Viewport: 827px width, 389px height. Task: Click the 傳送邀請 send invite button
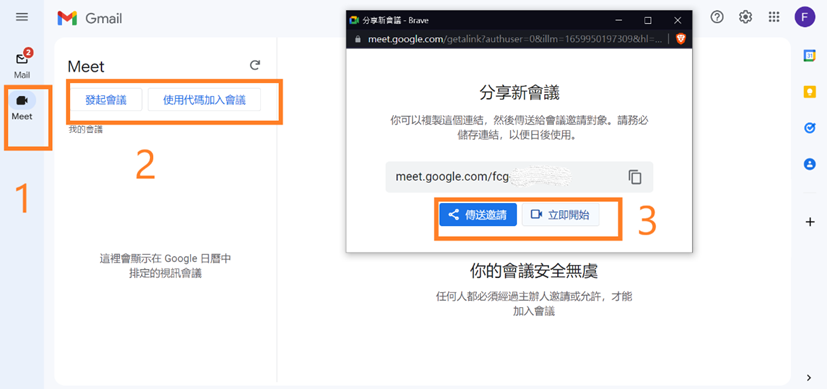478,215
